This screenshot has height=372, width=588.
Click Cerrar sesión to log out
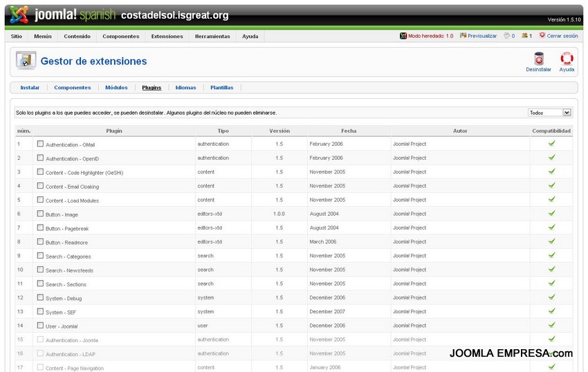tap(558, 36)
